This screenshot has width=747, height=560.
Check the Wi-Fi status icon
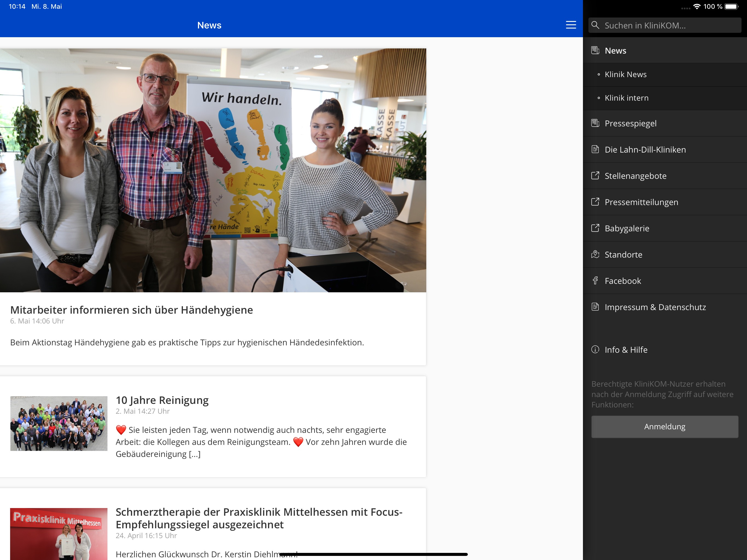point(697,6)
